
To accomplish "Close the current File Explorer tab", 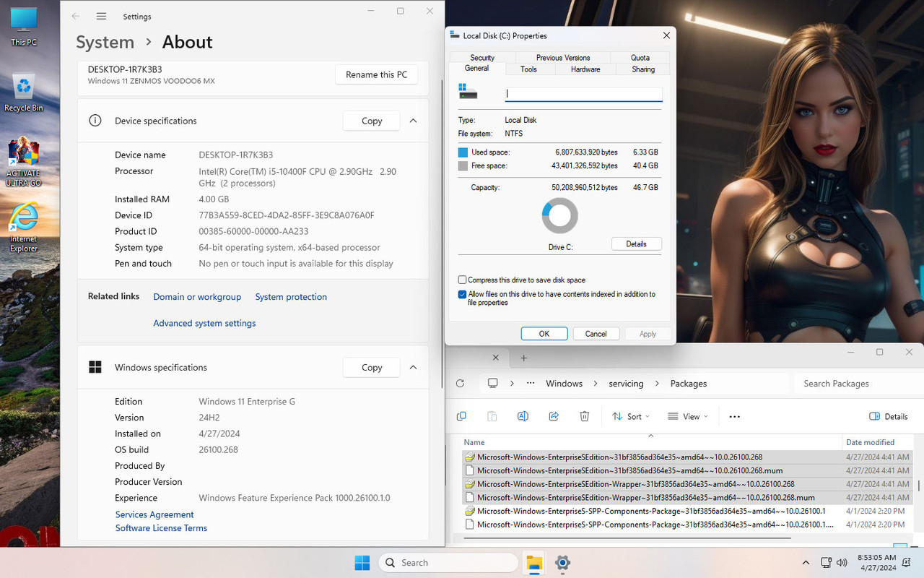I will 495,358.
